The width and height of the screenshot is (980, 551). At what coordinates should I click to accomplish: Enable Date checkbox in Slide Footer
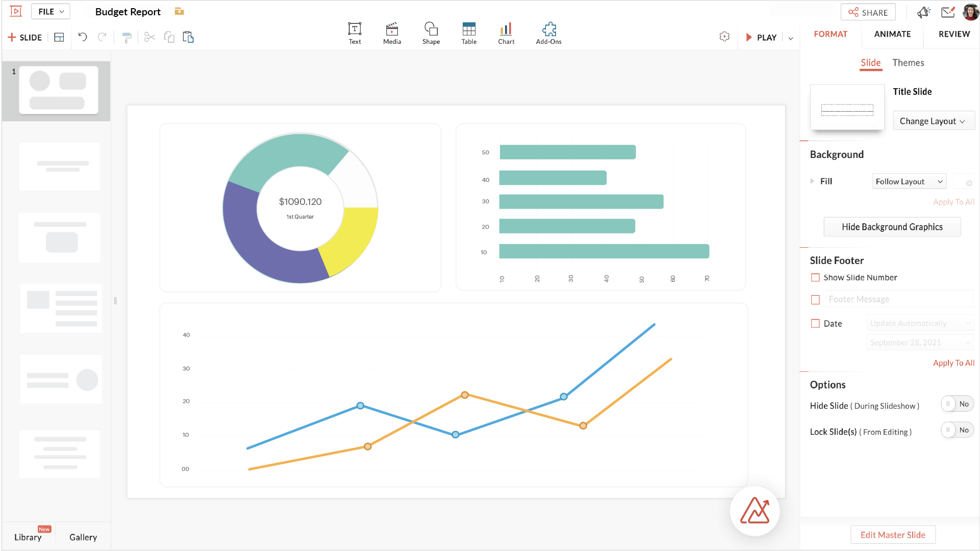point(815,324)
